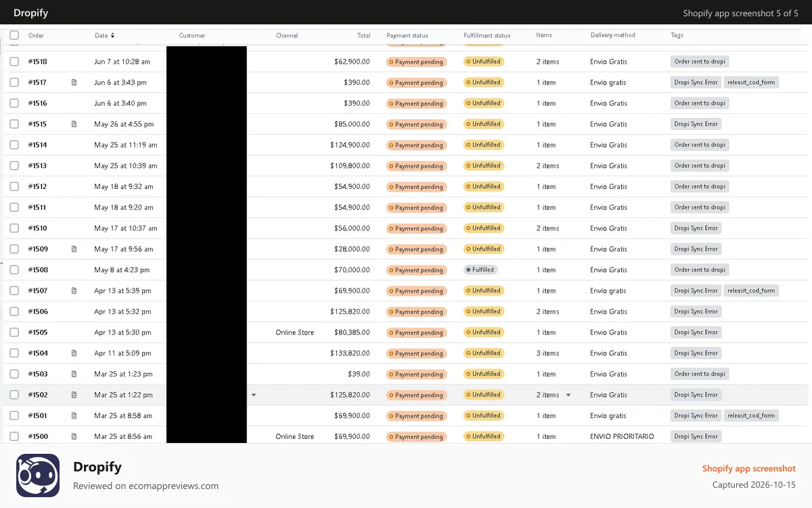
Task: Click the Items column header
Action: pyautogui.click(x=544, y=35)
